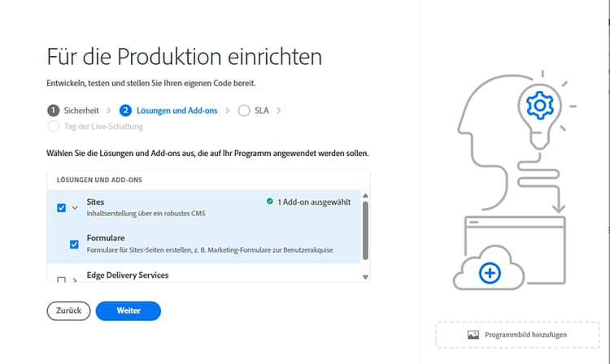Click the 'Formulare' add-on title

click(106, 238)
